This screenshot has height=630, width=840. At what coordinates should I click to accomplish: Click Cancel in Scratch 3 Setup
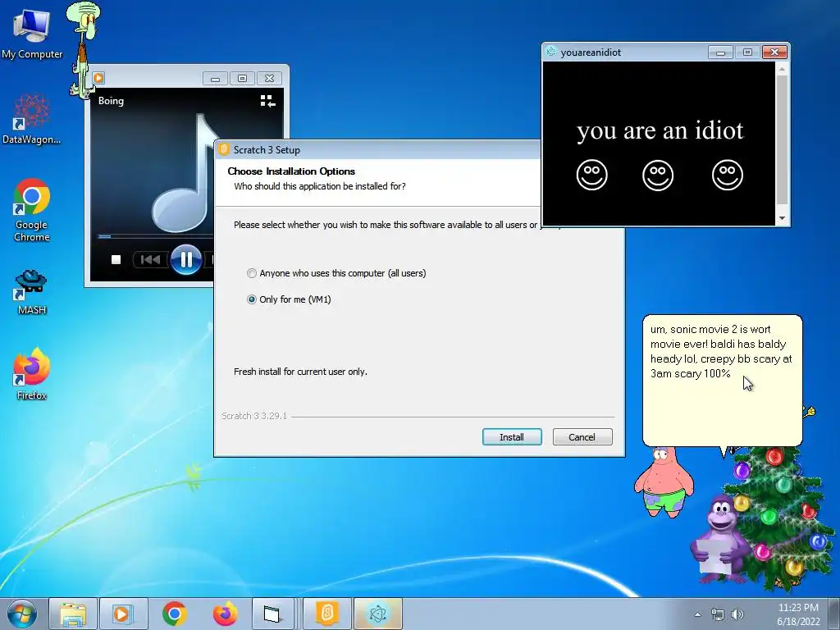[582, 437]
